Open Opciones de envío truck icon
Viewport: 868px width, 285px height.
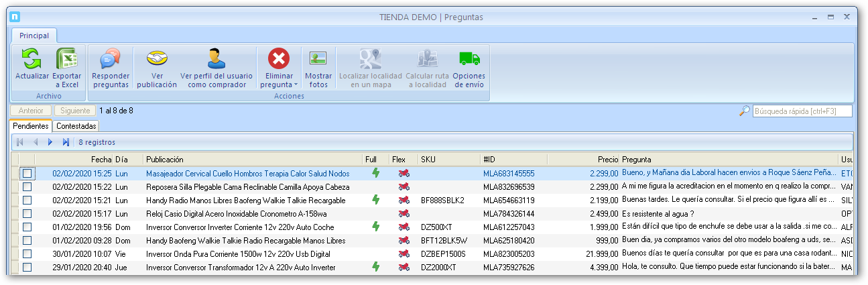pyautogui.click(x=469, y=60)
